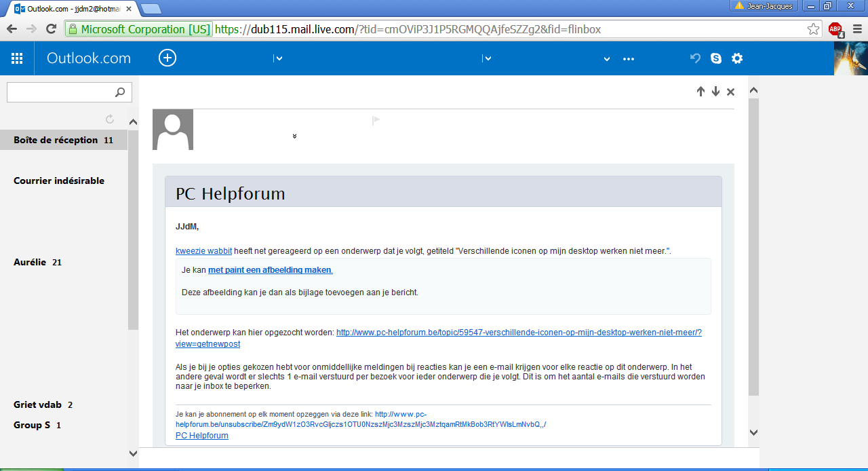Open Chrome menu hamburger button

[x=856, y=29]
